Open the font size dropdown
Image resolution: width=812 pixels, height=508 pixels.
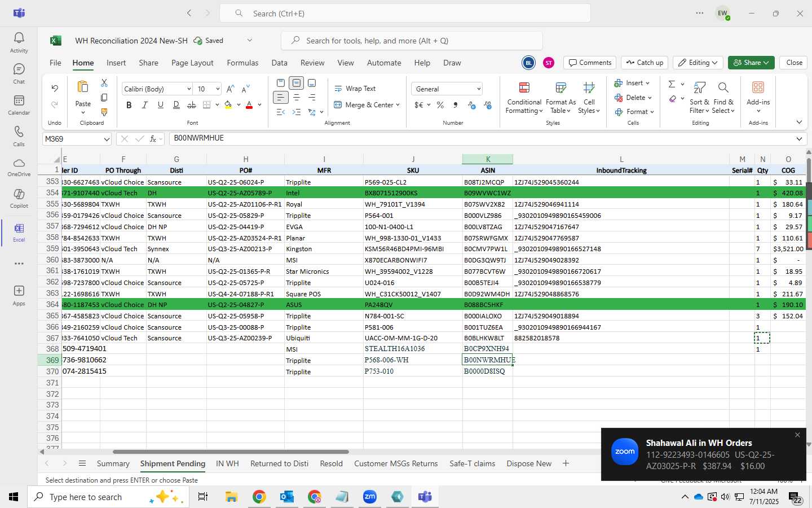(217, 89)
